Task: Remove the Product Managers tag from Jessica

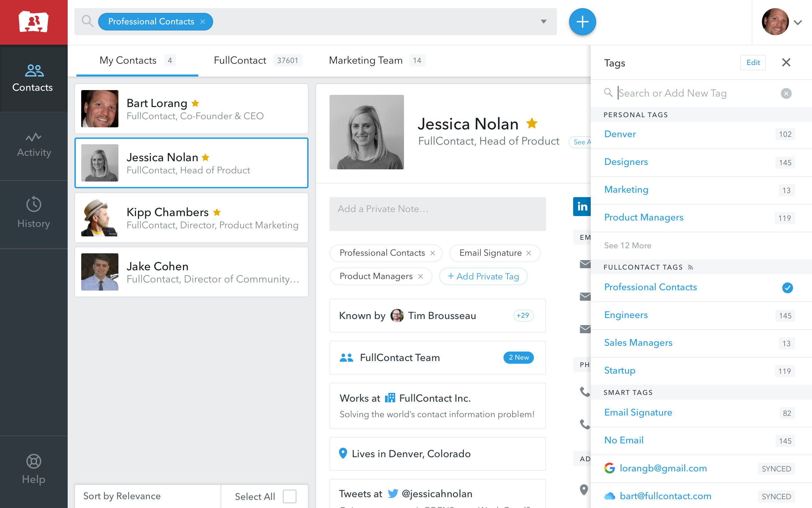Action: [421, 276]
